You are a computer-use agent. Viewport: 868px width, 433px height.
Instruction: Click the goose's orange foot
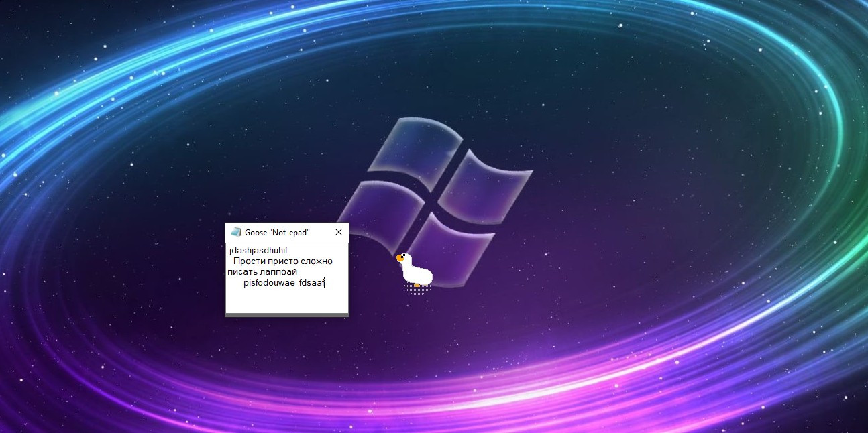pos(417,285)
